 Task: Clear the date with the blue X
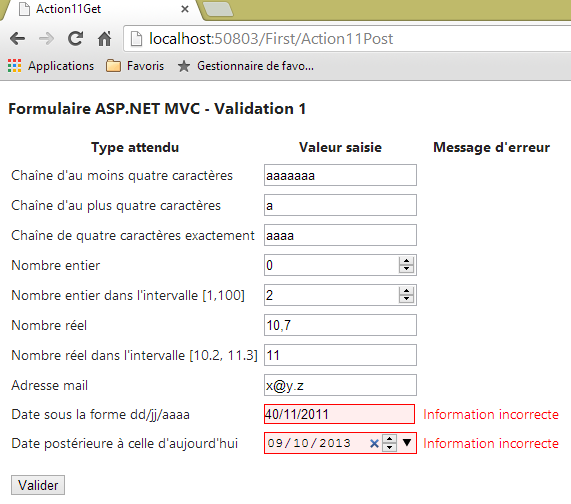point(374,443)
